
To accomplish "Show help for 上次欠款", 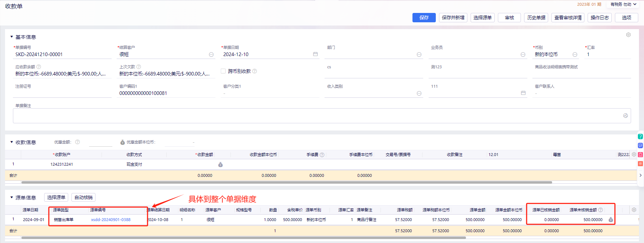I will tap(139, 67).
